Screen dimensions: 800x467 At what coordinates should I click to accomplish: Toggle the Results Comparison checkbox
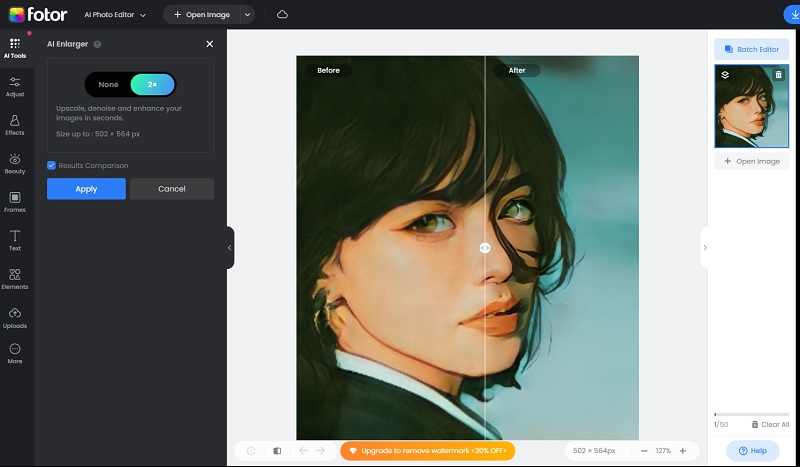click(51, 165)
